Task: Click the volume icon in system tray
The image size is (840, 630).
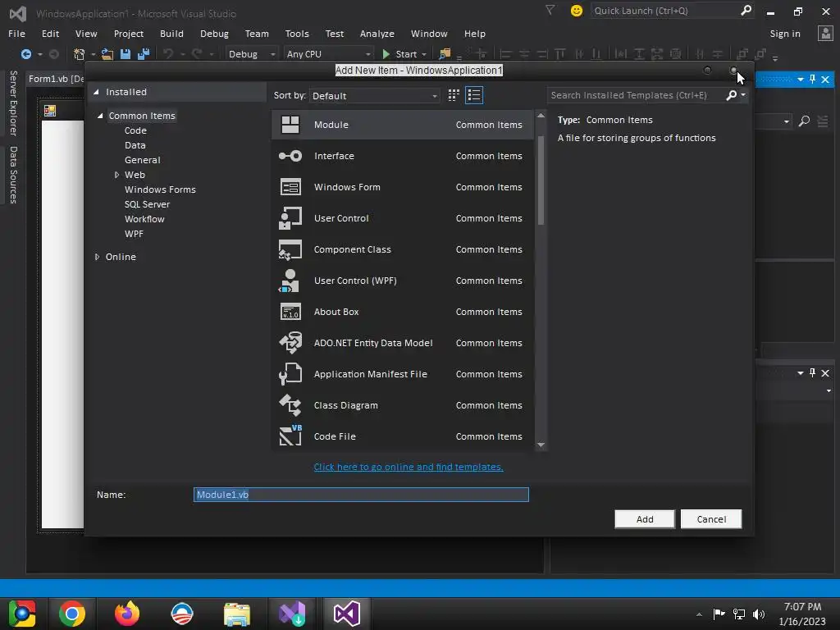Action: (759, 614)
